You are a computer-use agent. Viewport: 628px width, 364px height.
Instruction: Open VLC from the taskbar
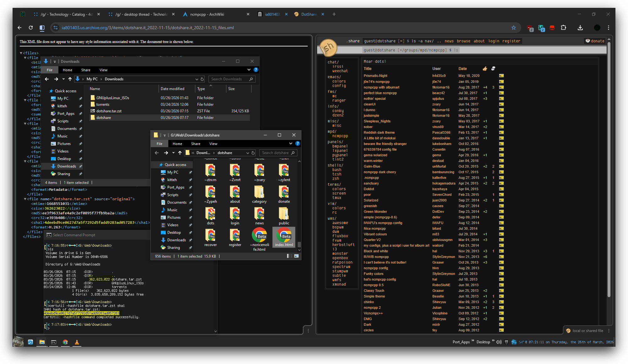tap(77, 342)
